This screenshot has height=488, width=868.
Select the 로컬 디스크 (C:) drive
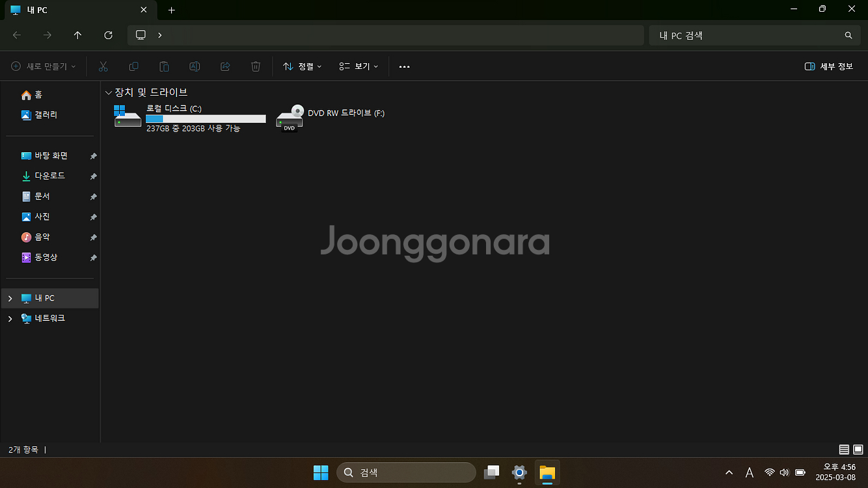click(x=190, y=118)
